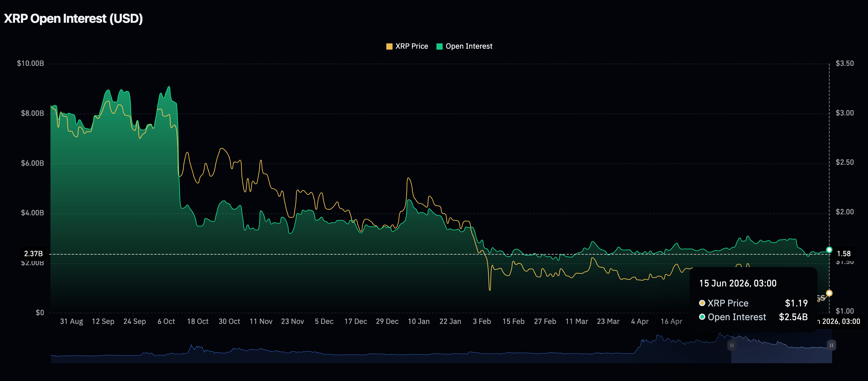Image resolution: width=868 pixels, height=381 pixels.
Task: Click the "3 Feb" date label
Action: (482, 321)
